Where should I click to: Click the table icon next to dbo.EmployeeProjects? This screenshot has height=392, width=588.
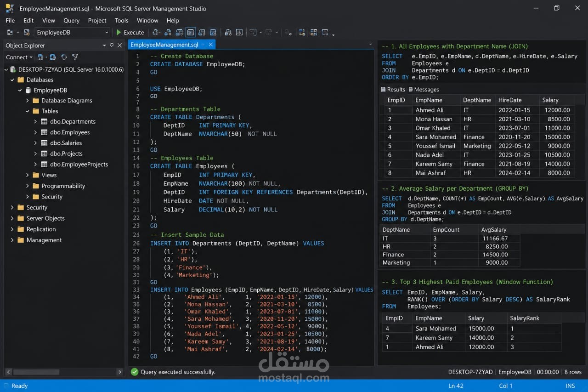pos(45,165)
